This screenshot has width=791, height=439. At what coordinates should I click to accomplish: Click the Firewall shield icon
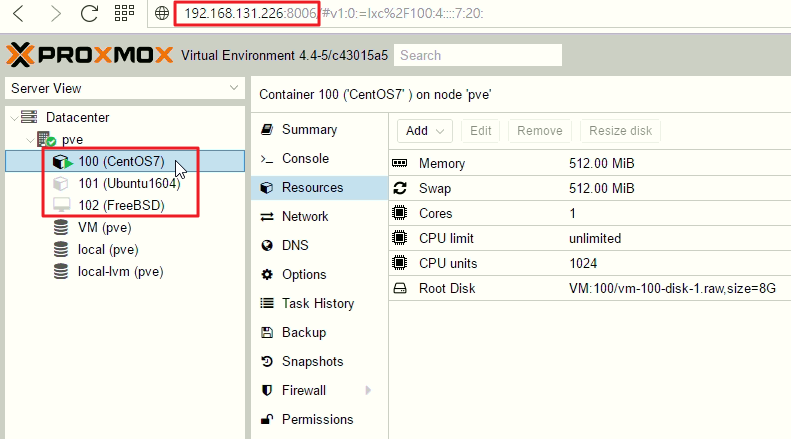(x=267, y=390)
